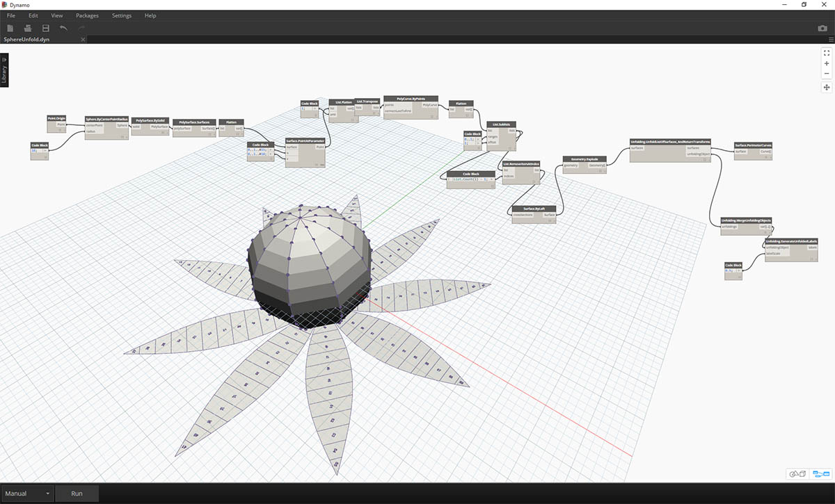Switch to 3D background preview navigation
Viewport: 835px width, 504px height.
(x=797, y=474)
